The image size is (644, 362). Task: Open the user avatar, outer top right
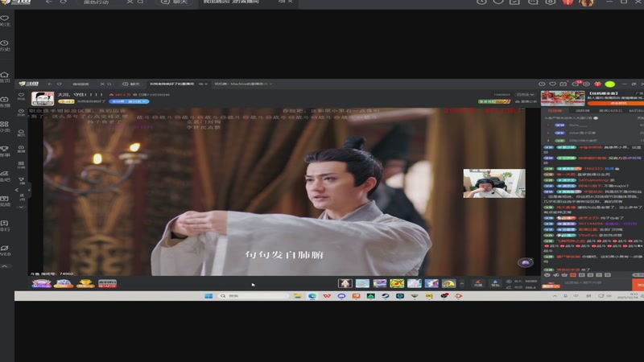click(x=587, y=2)
